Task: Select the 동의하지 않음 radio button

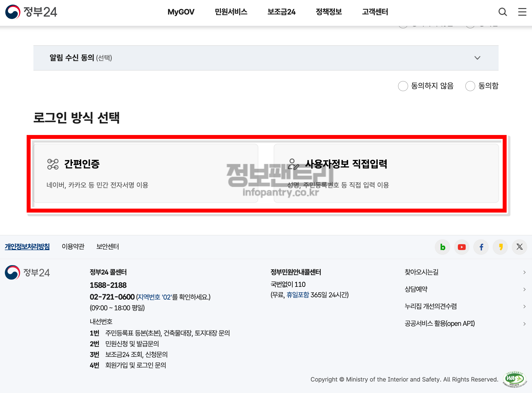Action: (403, 86)
